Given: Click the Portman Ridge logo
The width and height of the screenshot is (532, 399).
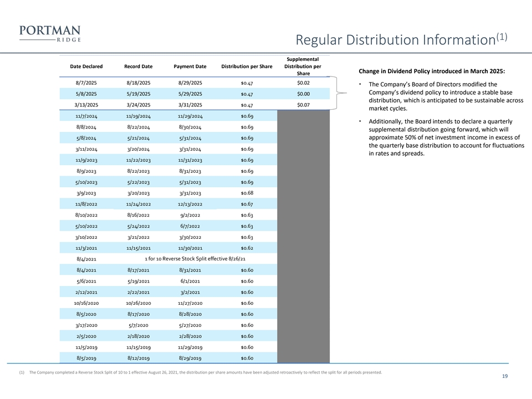Looking at the screenshot, I should coord(50,33).
